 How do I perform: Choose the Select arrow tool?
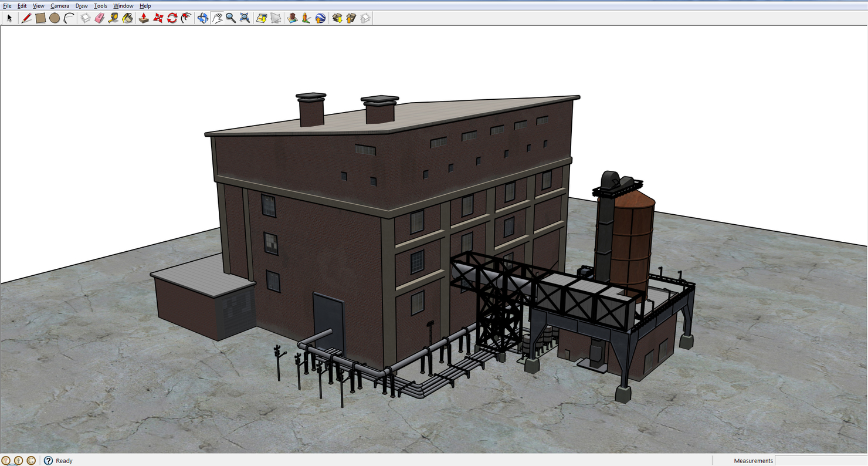coord(9,18)
